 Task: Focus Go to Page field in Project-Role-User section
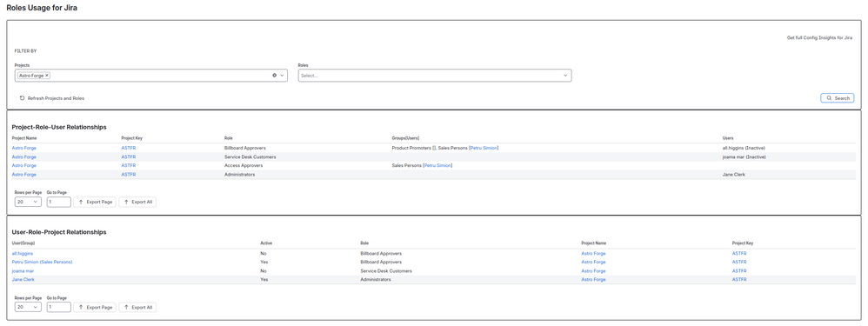pyautogui.click(x=58, y=202)
